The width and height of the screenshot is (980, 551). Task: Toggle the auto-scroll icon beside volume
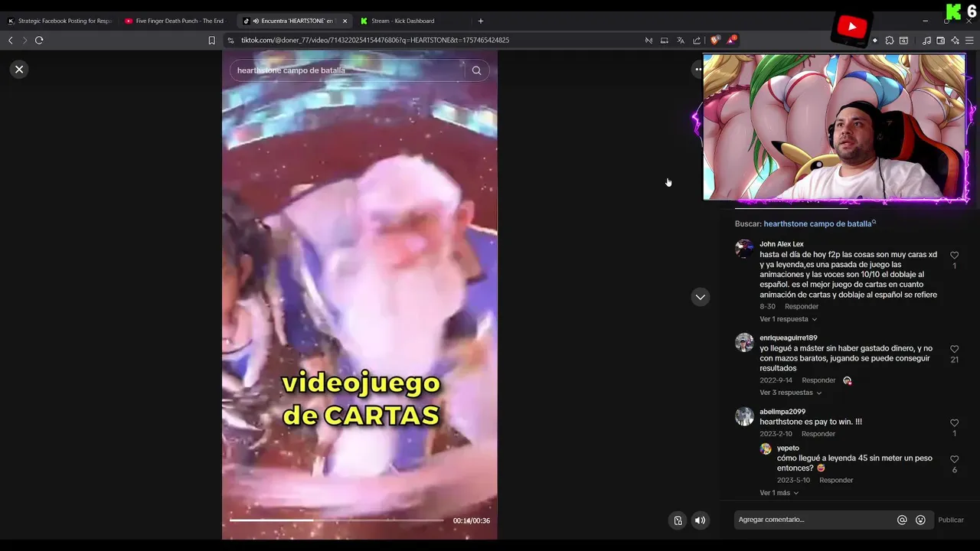678,520
